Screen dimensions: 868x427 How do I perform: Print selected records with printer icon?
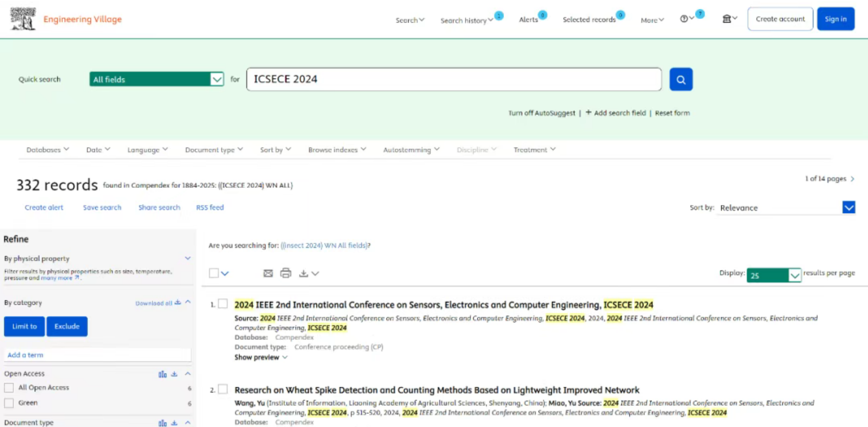286,273
